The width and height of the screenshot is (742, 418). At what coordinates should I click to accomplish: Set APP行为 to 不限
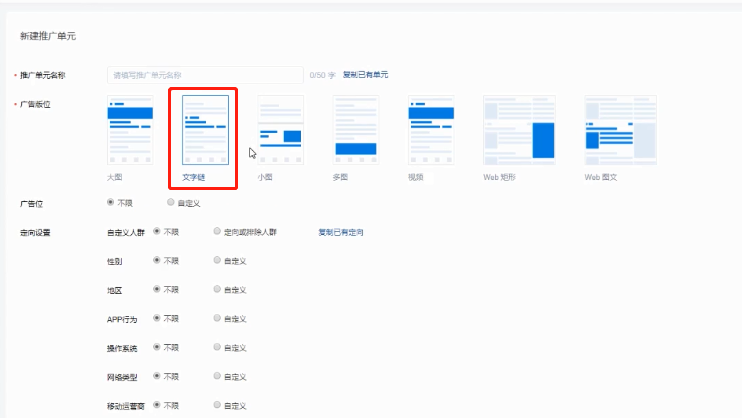point(157,318)
